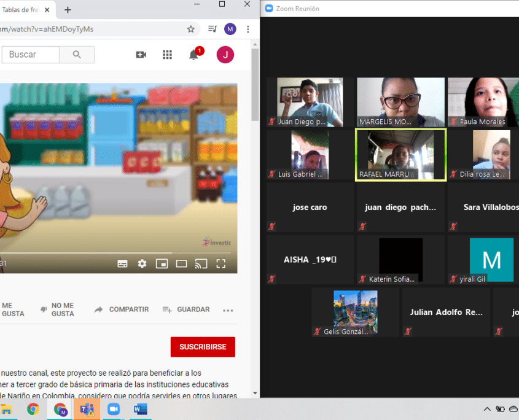
Task: Toggle theater mode on the video
Action: coord(181,264)
